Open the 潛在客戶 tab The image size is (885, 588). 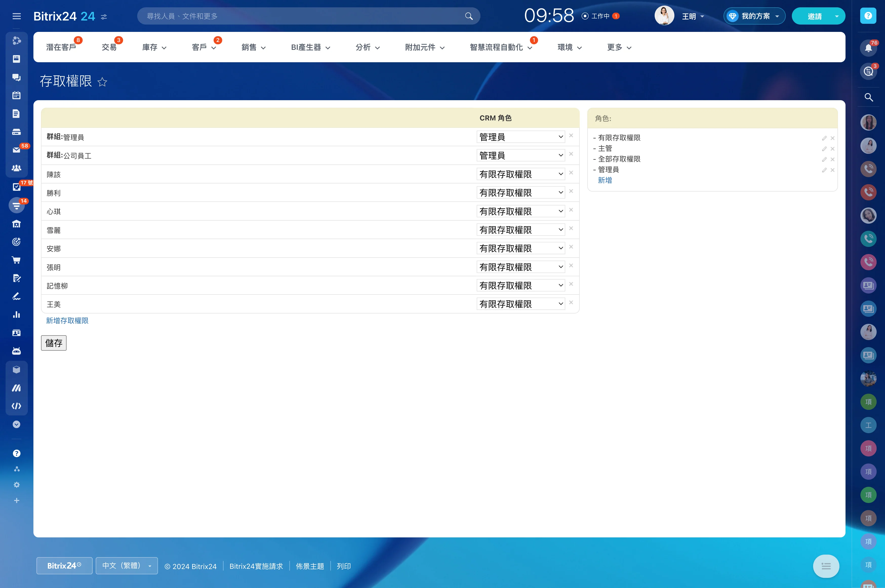coord(61,47)
